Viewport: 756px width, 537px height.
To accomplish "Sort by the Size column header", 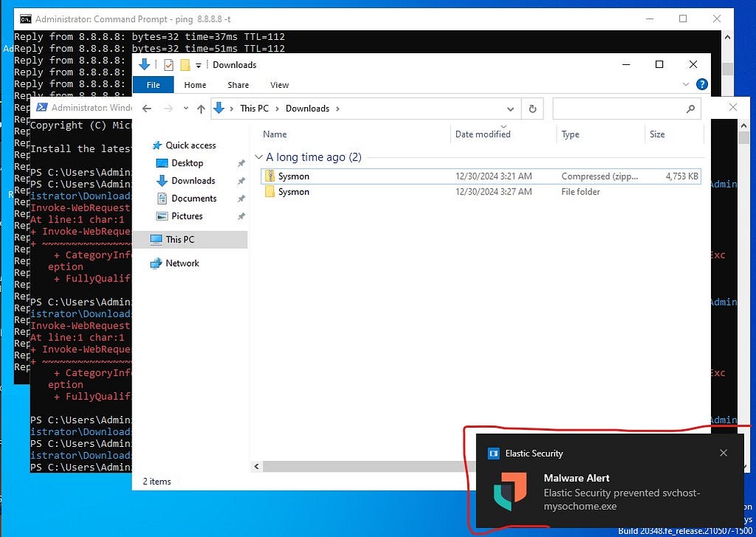I will pos(657,134).
